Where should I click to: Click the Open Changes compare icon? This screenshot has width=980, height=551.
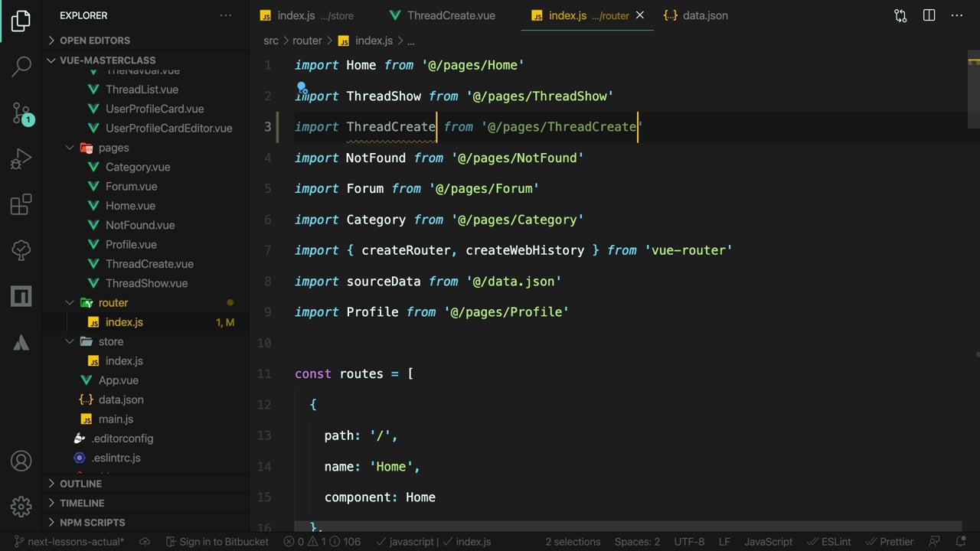pos(900,15)
